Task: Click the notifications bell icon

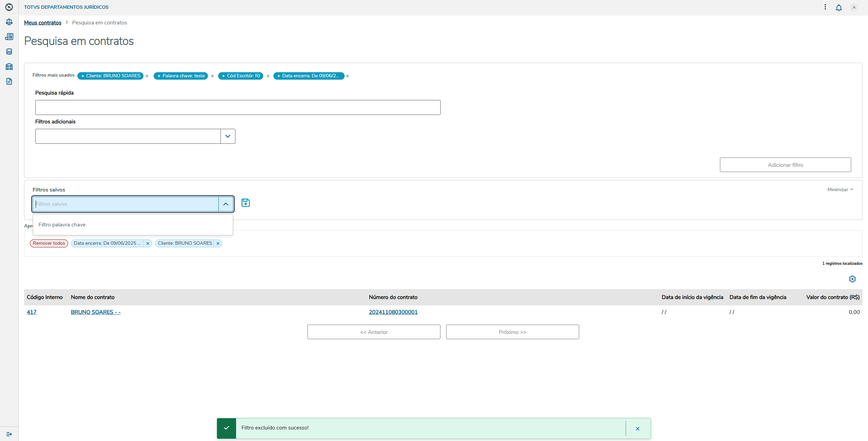Action: tap(839, 7)
